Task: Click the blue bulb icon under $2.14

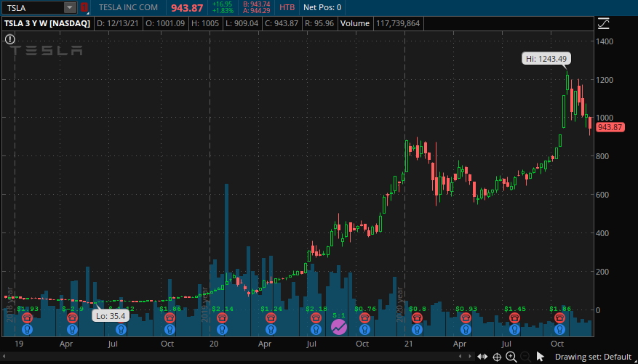Action: 222,329
